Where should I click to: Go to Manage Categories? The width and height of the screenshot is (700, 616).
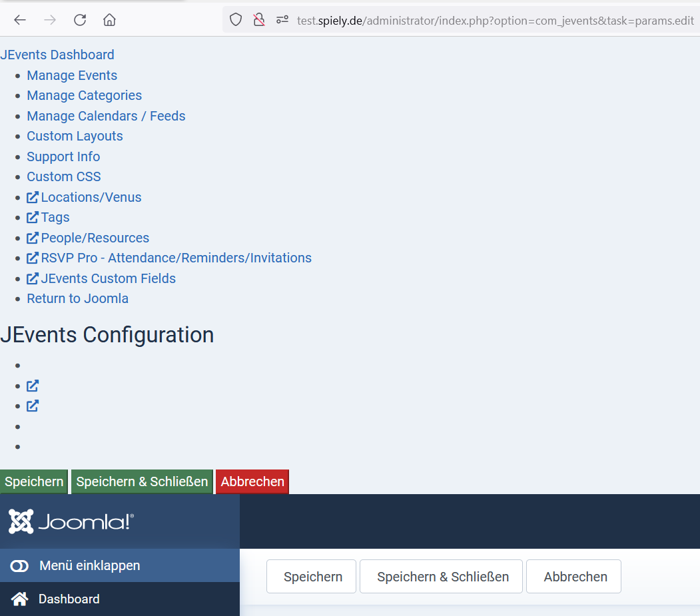pyautogui.click(x=85, y=95)
